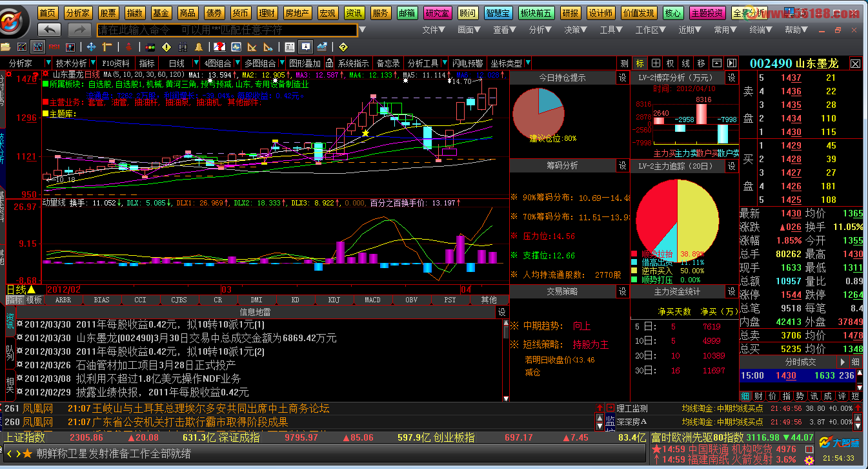The image size is (868, 469).
Task: Click the crosshair grid button beside 标
Action: click(656, 63)
